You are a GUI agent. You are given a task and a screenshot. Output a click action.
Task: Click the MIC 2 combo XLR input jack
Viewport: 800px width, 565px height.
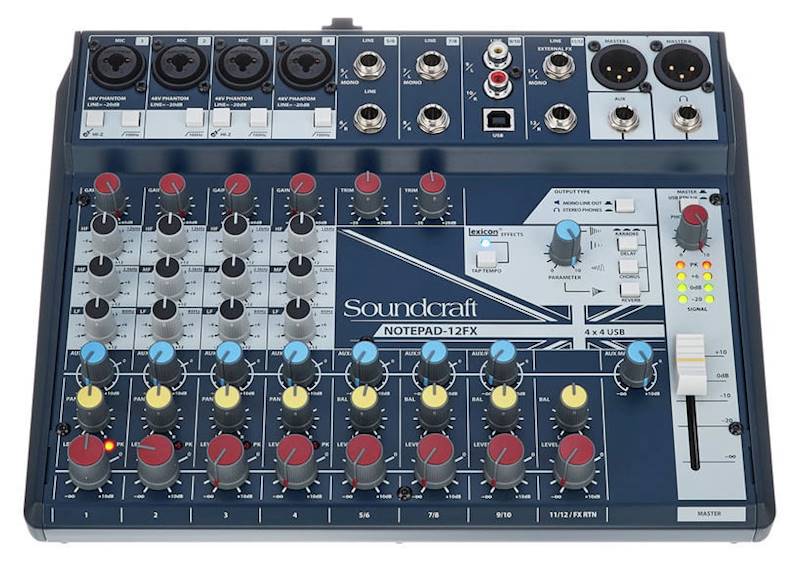(180, 66)
